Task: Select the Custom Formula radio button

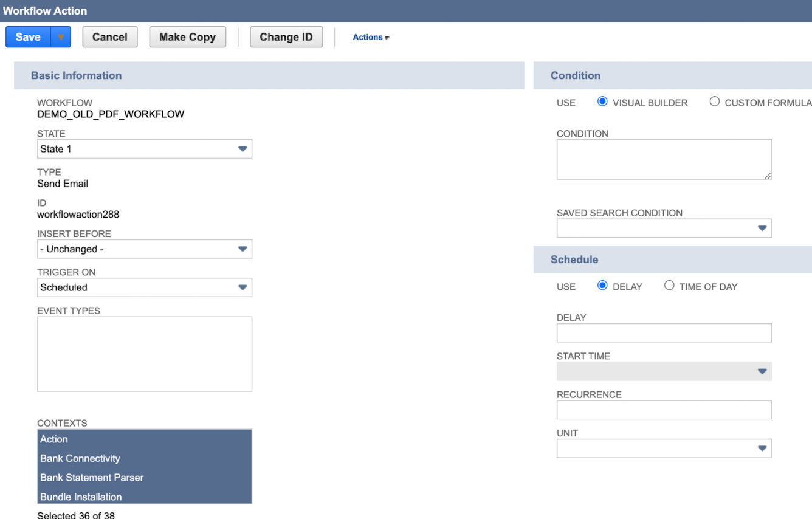Action: [714, 101]
